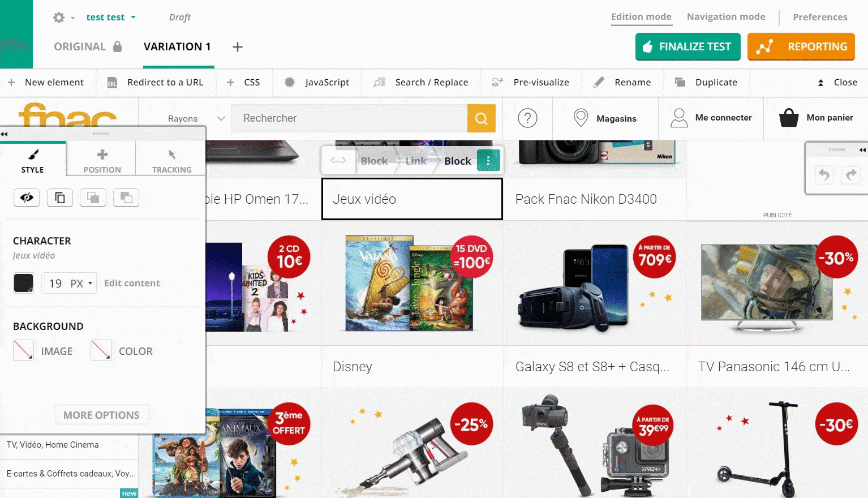Image resolution: width=868 pixels, height=498 pixels.
Task: Switch to the ORIGINAL tab
Action: 88,46
